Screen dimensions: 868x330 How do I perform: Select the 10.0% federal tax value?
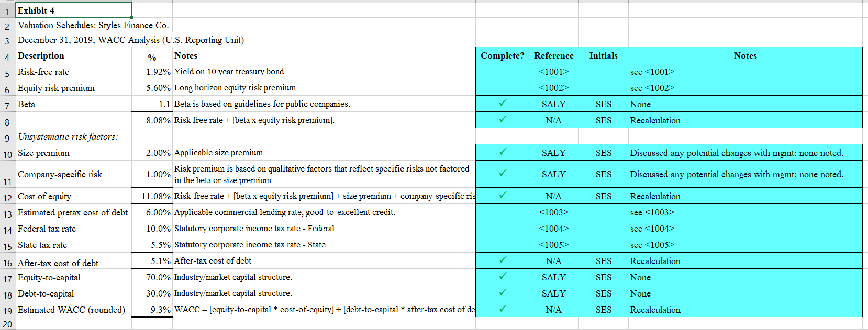[x=152, y=229]
